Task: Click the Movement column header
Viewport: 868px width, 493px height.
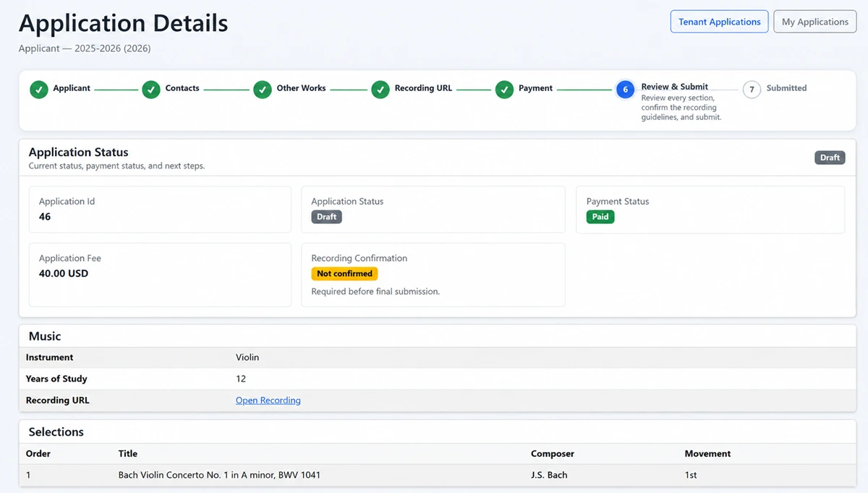Action: tap(708, 454)
